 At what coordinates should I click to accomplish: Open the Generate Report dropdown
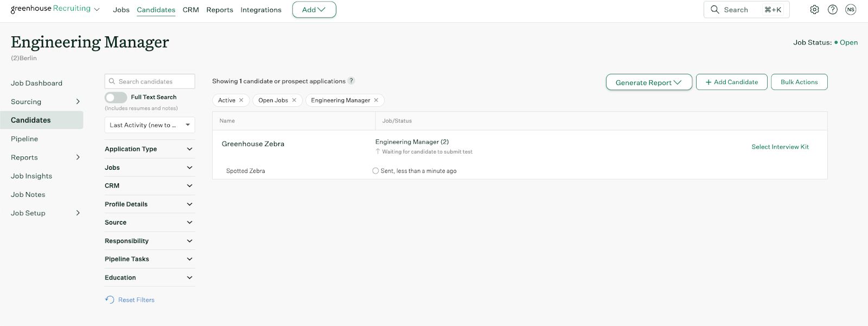pos(649,82)
